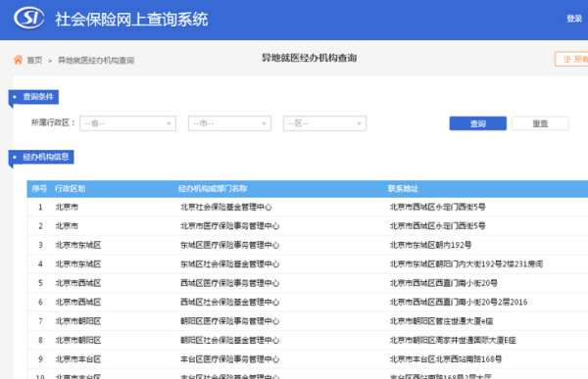Click address 北京市东城区朝内192号
Image resolution: width=588 pixels, height=379 pixels.
(430, 245)
